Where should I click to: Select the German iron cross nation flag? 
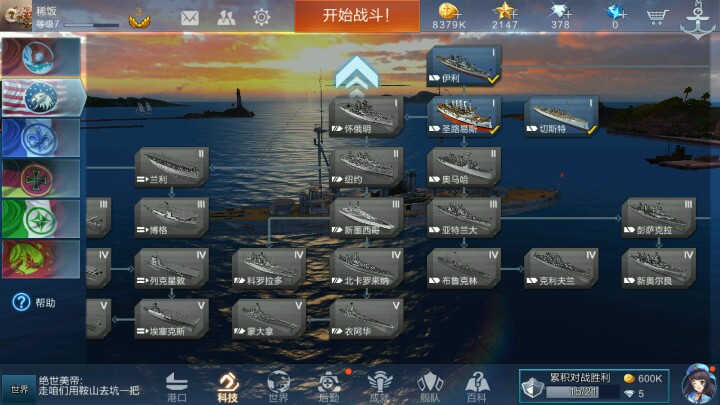(x=41, y=179)
